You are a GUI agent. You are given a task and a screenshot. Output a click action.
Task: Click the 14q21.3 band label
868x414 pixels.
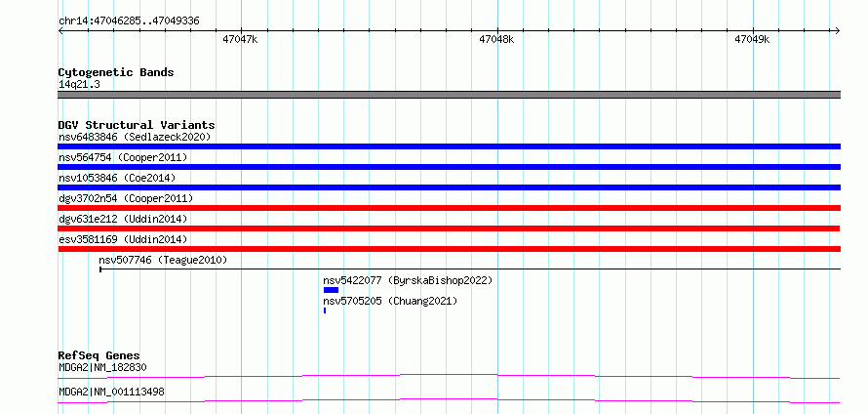tap(79, 85)
